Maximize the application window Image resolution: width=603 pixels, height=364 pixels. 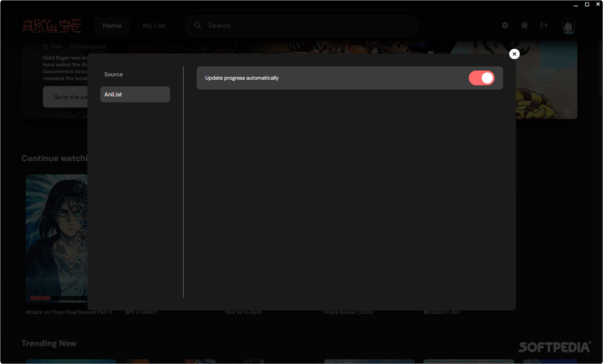[x=587, y=4]
